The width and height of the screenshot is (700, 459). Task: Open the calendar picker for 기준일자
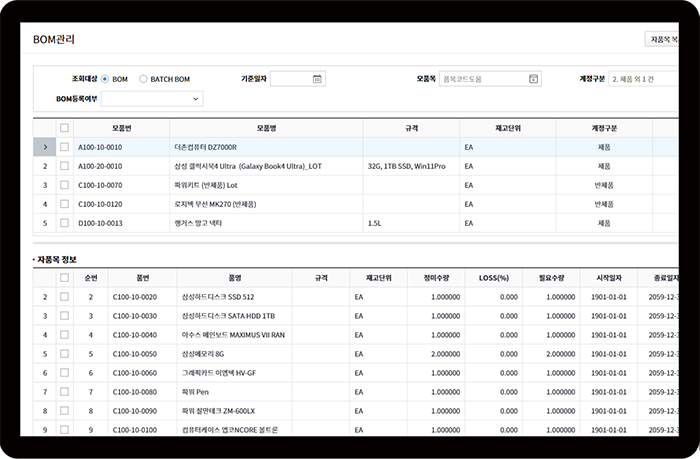[317, 79]
